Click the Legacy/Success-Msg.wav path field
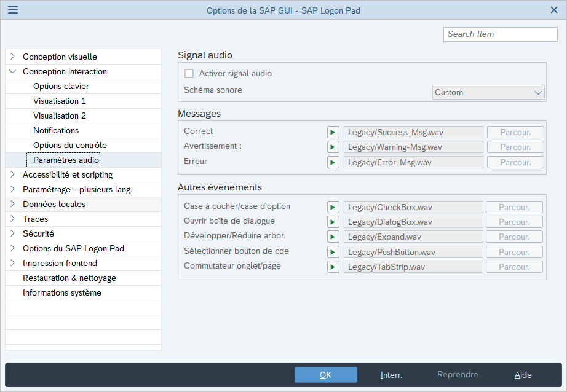Image resolution: width=567 pixels, height=392 pixels. [x=413, y=132]
